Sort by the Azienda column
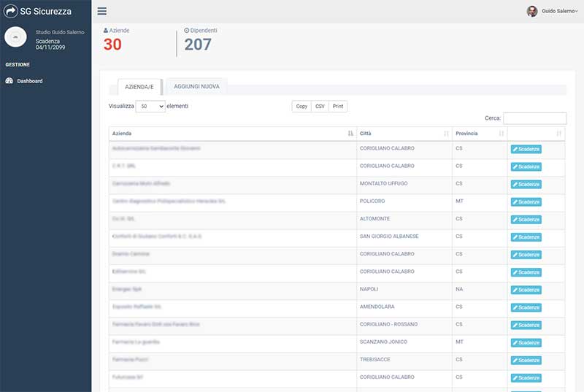 [232, 134]
